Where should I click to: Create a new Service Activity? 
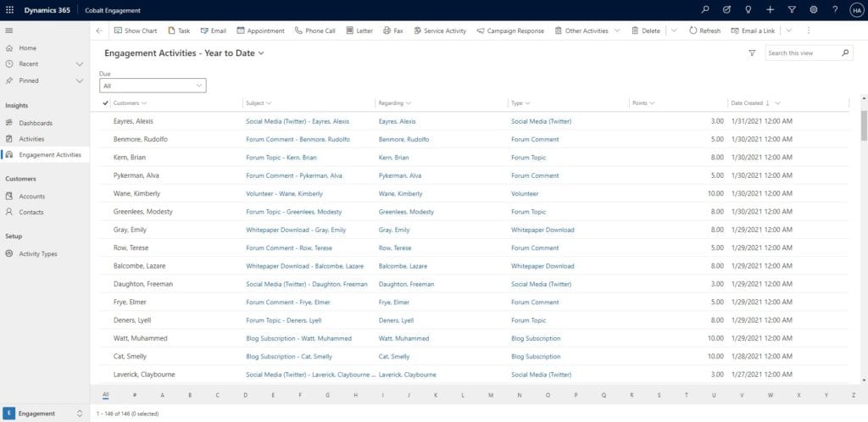(440, 31)
